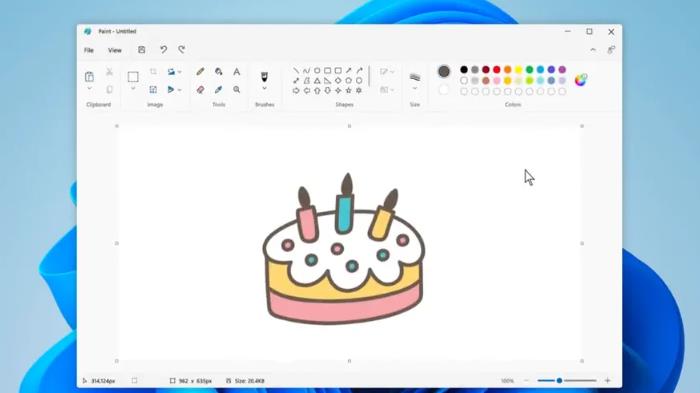The image size is (700, 393).
Task: Pick the red color swatch
Action: [x=496, y=70]
